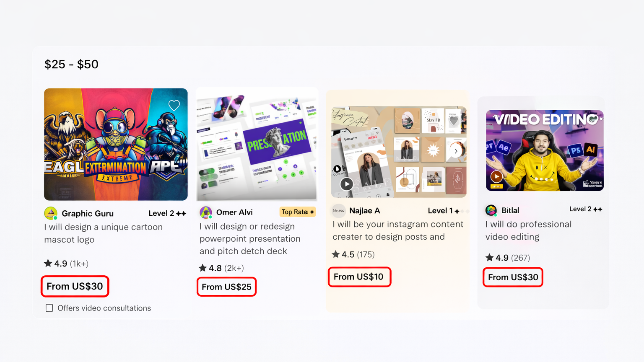644x362 pixels.
Task: Click Omer Alvi's profile avatar
Action: pyautogui.click(x=205, y=212)
